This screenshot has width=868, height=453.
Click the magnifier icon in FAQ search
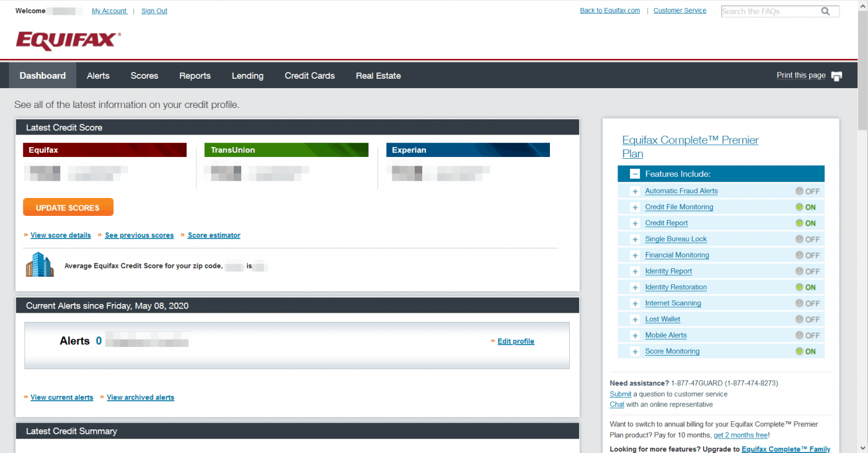pos(826,11)
